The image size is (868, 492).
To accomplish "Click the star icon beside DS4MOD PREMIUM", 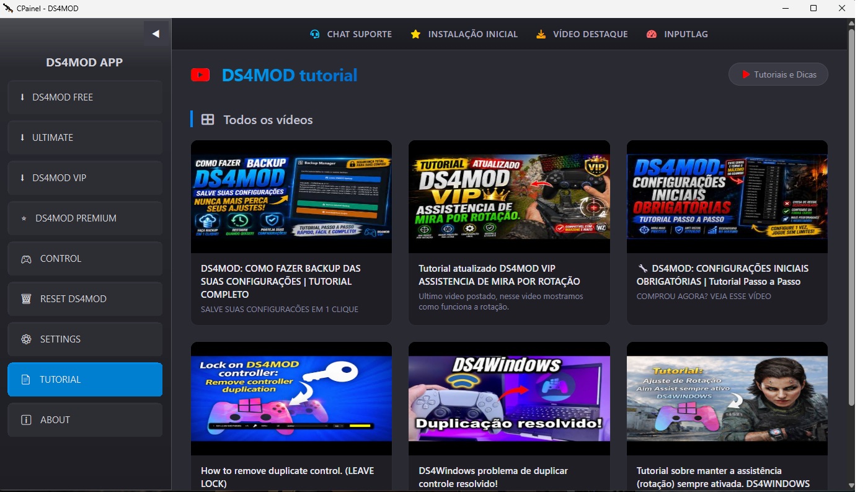I will (24, 218).
